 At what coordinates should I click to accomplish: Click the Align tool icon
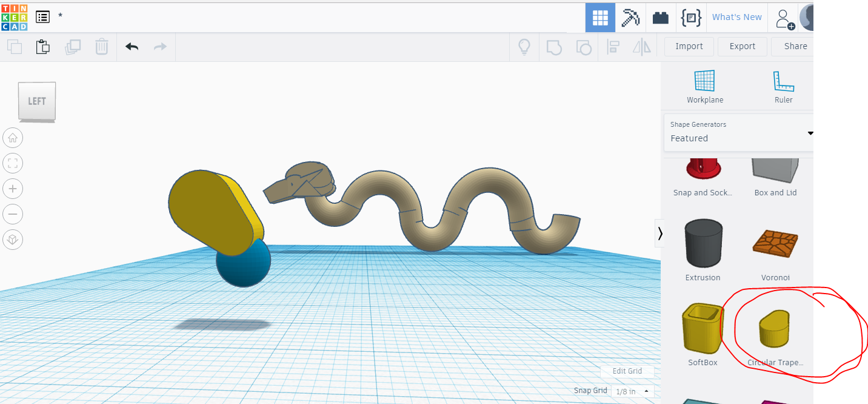click(613, 47)
